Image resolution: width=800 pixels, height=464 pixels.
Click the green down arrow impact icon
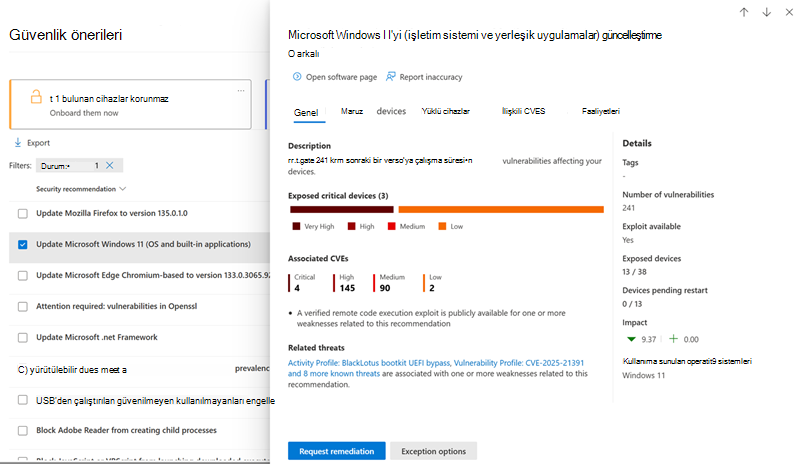[631, 339]
